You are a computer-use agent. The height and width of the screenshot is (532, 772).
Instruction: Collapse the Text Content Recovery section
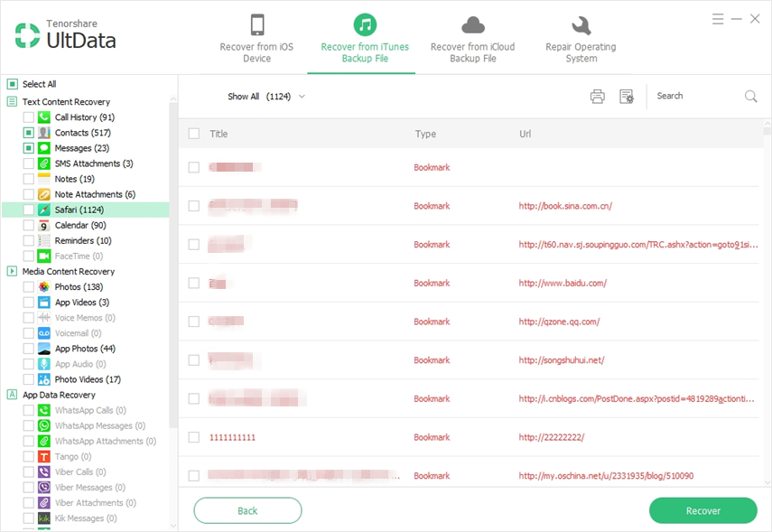click(13, 102)
